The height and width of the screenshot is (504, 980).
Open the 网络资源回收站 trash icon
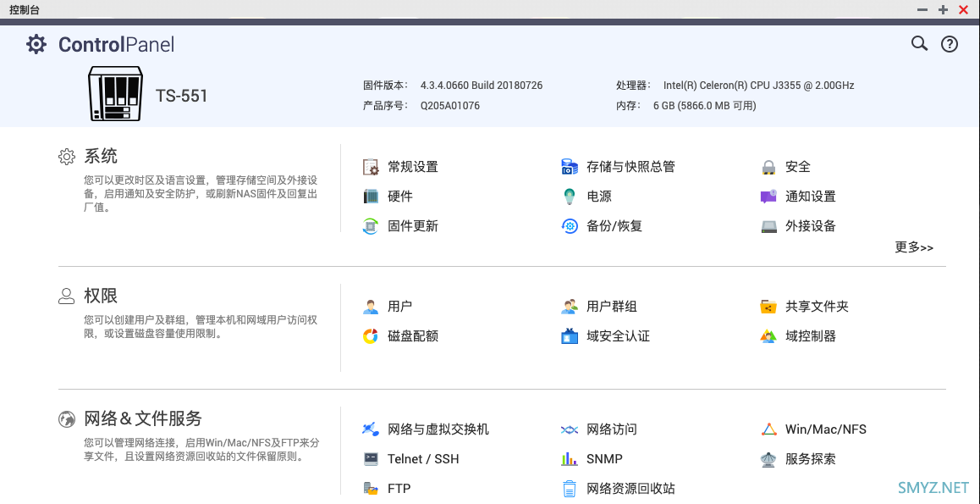coord(570,489)
